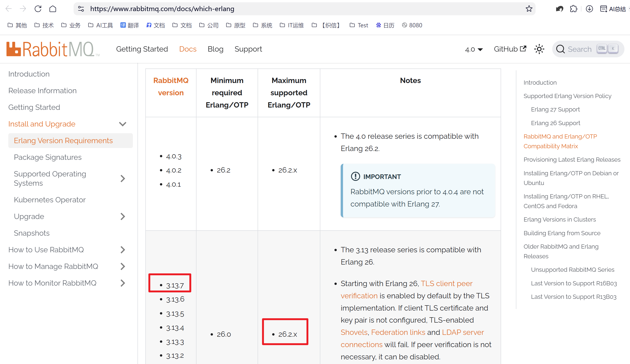Jump to Erlang 26 Support section
This screenshot has height=364, width=630.
(x=555, y=123)
